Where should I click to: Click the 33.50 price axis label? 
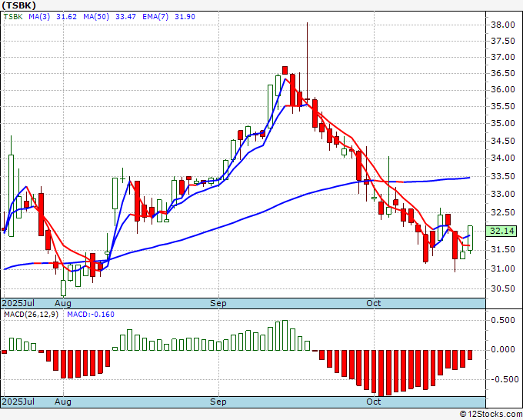click(503, 176)
